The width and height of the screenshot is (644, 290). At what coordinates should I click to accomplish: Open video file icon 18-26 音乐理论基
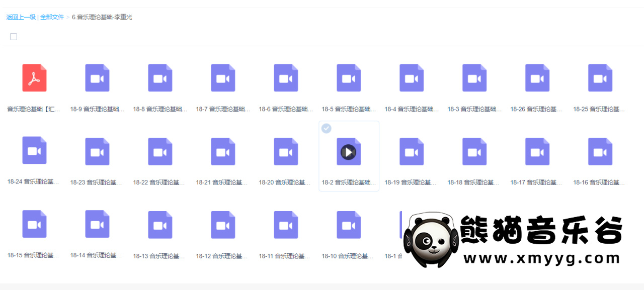pos(537,78)
